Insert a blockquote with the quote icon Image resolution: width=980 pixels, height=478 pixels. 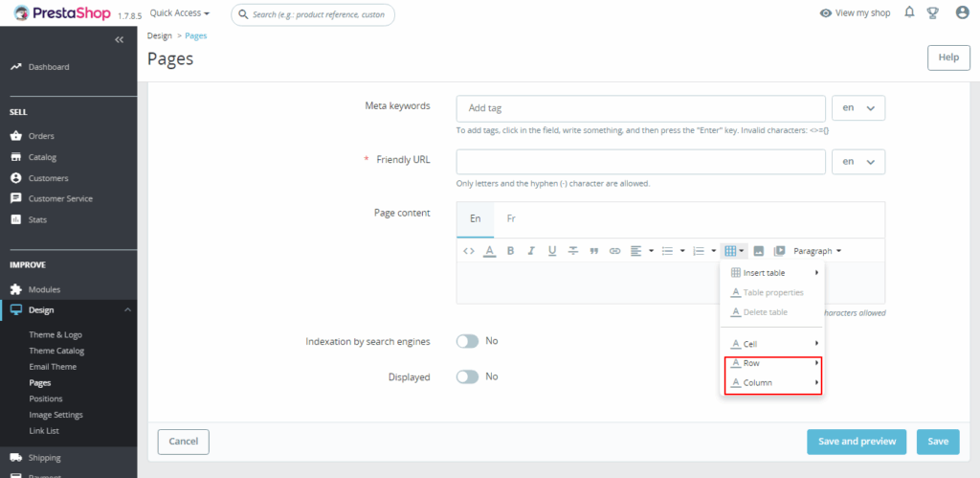pos(594,251)
